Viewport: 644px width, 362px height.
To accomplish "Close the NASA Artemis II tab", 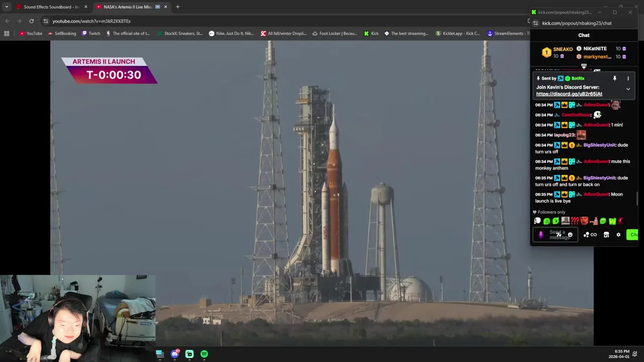I will point(166,7).
